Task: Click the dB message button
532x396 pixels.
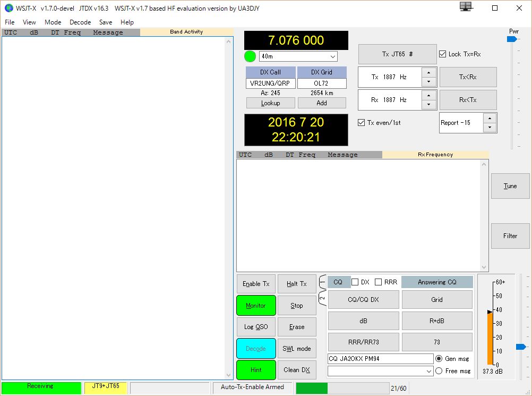Action: 363,321
